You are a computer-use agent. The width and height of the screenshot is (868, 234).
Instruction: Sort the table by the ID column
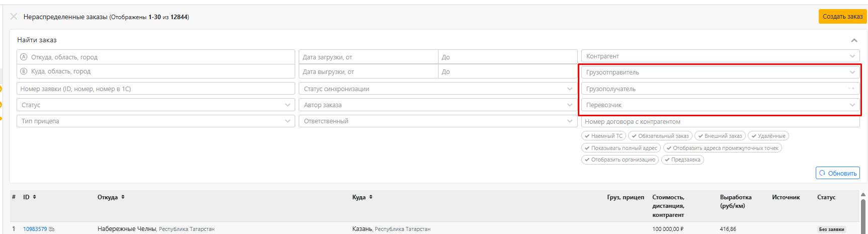[x=35, y=197]
